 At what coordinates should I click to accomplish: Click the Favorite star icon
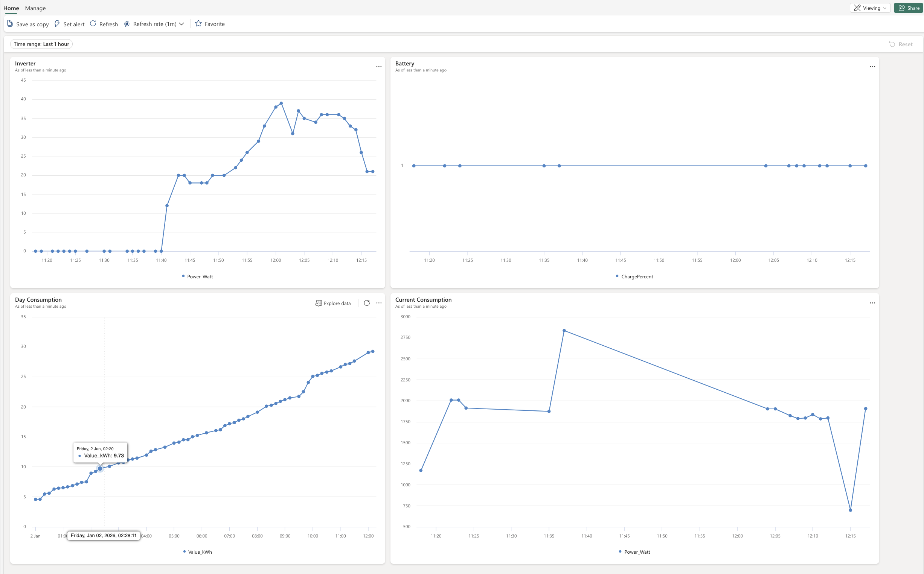(198, 24)
